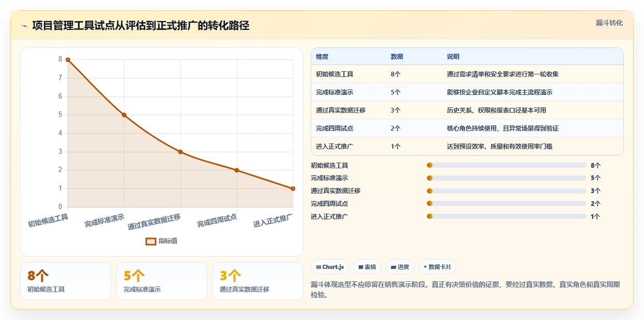
Task: Click the icon inside the Chart.js chip
Action: click(x=318, y=267)
